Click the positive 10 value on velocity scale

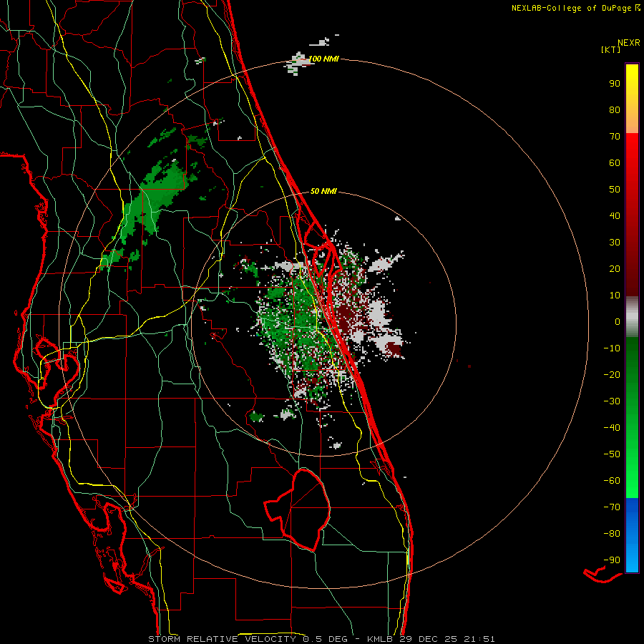[615, 296]
